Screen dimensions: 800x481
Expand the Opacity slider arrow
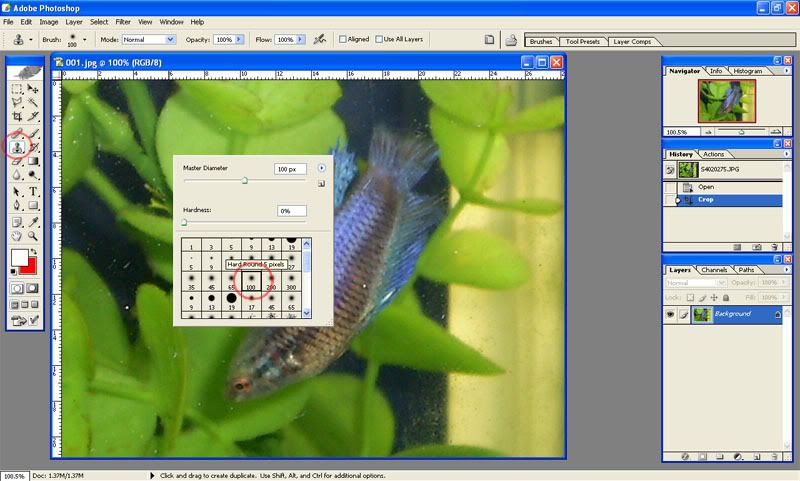239,40
